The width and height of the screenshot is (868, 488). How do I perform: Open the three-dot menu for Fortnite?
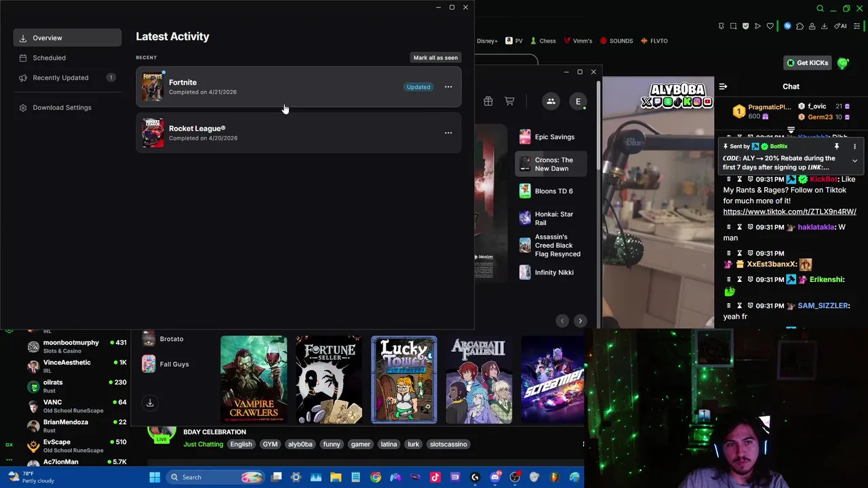pos(448,87)
